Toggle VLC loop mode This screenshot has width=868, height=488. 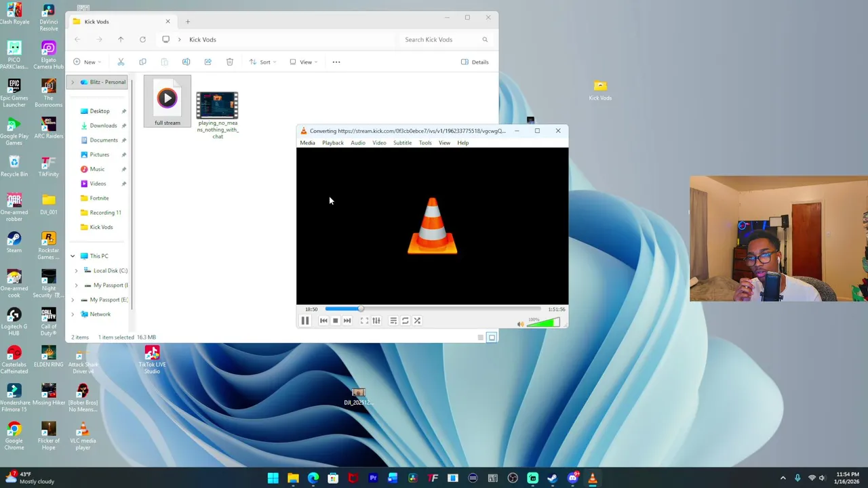pyautogui.click(x=406, y=321)
